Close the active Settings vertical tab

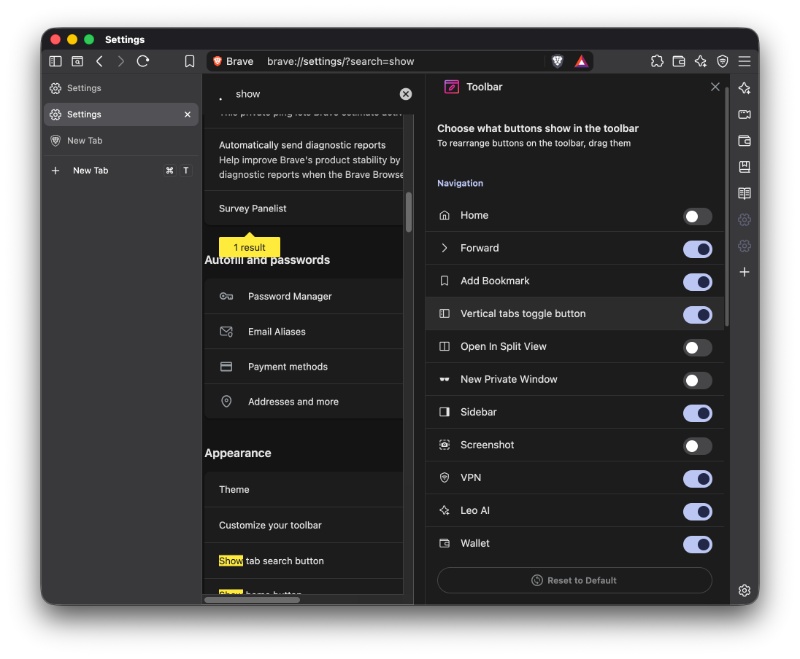(x=187, y=114)
